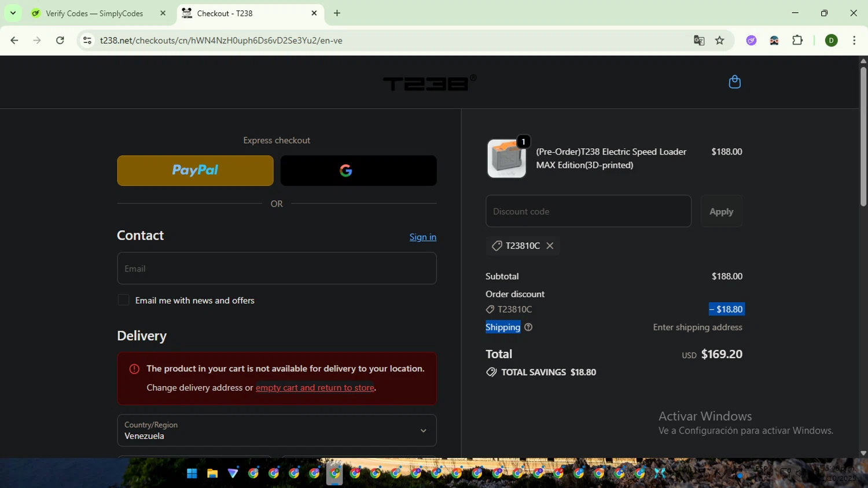Image resolution: width=868 pixels, height=488 pixels.
Task: Click the active highlighted Chrome taskbar icon
Action: click(x=334, y=474)
